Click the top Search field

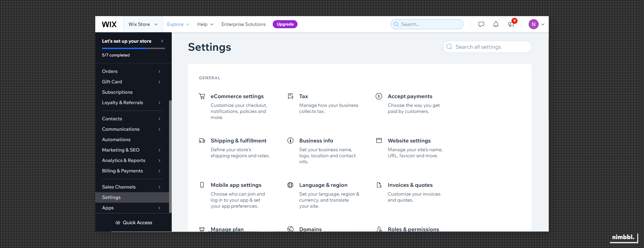pos(427,24)
